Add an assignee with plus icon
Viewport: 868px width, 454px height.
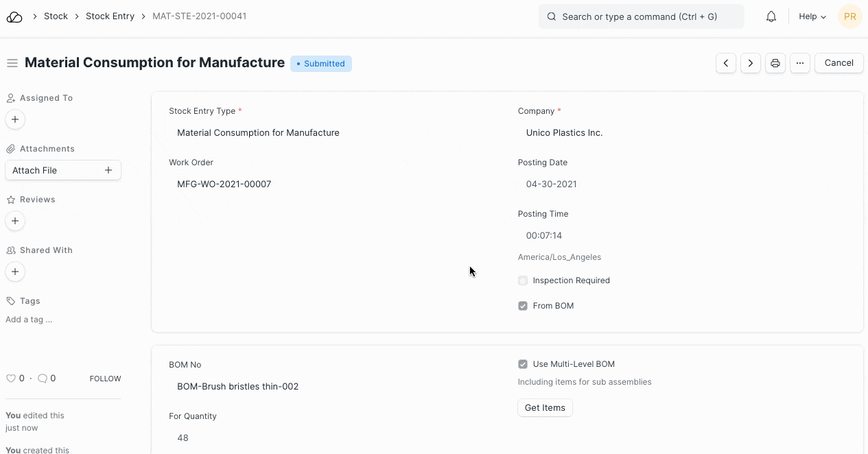(15, 120)
